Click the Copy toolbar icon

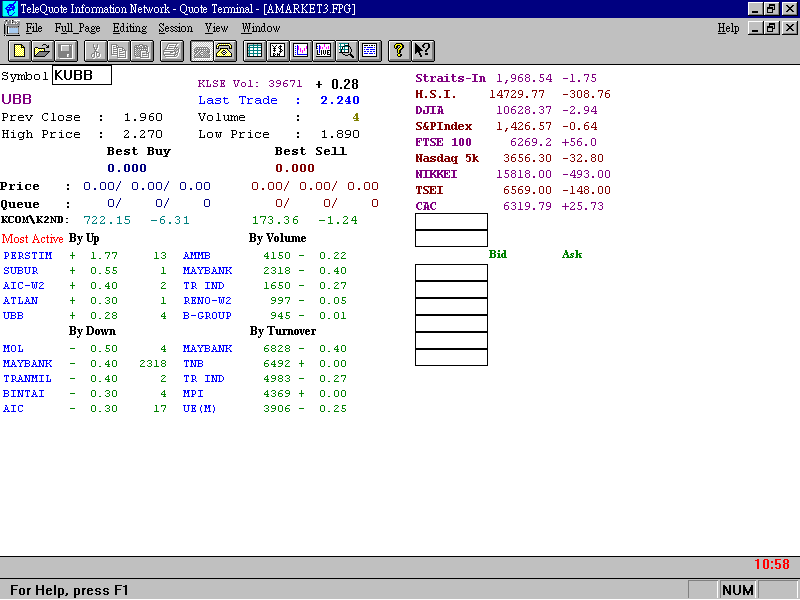[x=118, y=51]
